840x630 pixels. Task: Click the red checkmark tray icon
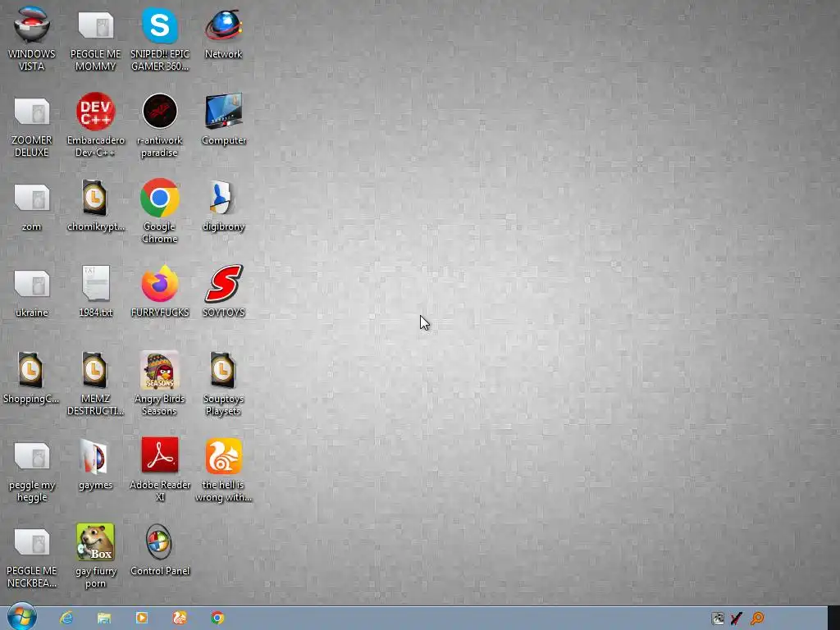737,619
